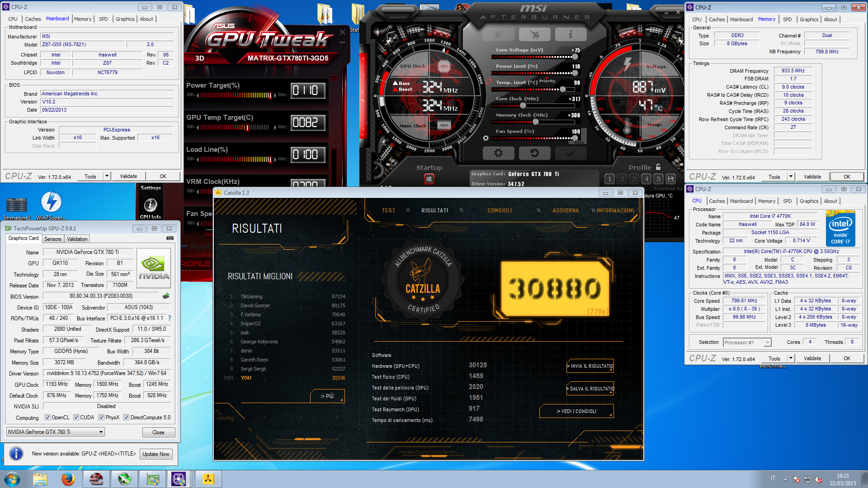The height and width of the screenshot is (488, 868).
Task: Click the PIÙ button under the results list
Action: [327, 396]
